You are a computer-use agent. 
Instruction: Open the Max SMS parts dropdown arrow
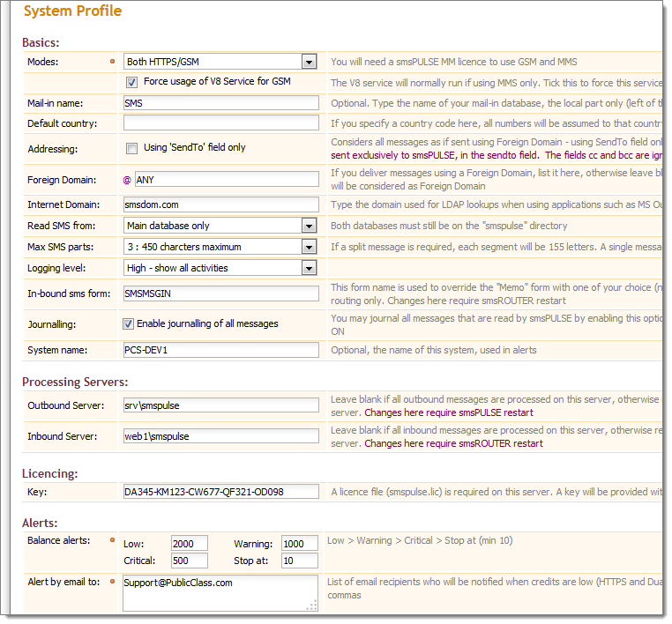pos(309,247)
